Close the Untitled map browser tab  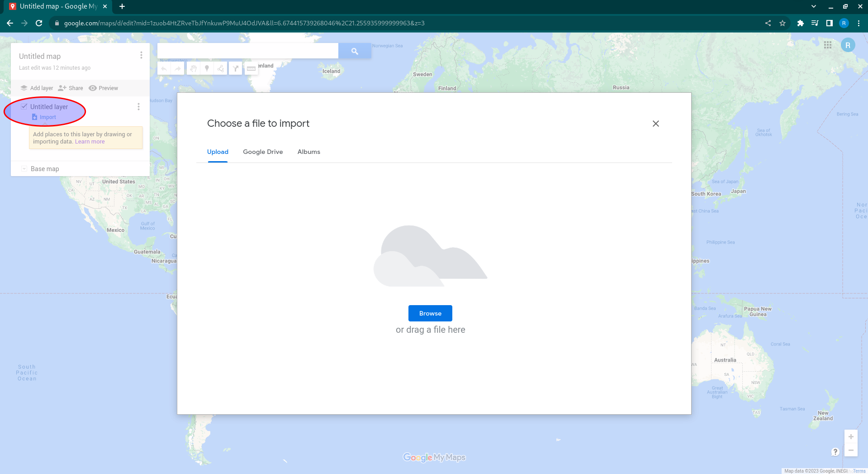[x=105, y=6]
